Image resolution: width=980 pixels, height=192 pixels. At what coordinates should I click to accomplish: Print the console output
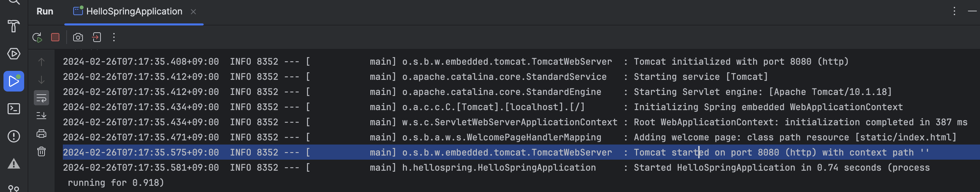click(x=41, y=134)
